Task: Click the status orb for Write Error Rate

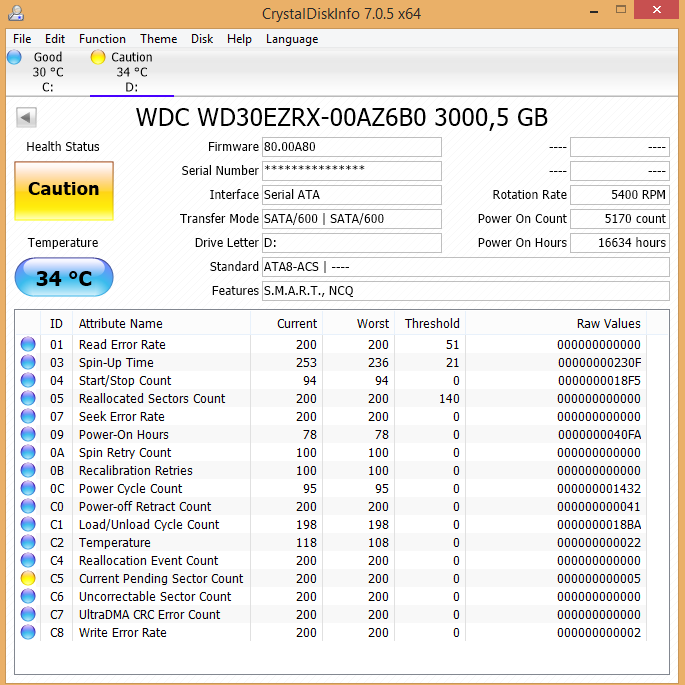Action: [x=28, y=632]
